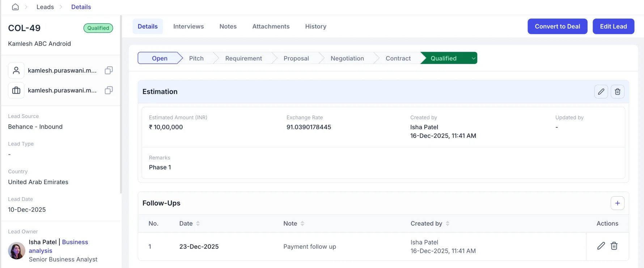Click the Kamlesh ABC Android lead name
Image resolution: width=644 pixels, height=268 pixels.
pos(39,44)
